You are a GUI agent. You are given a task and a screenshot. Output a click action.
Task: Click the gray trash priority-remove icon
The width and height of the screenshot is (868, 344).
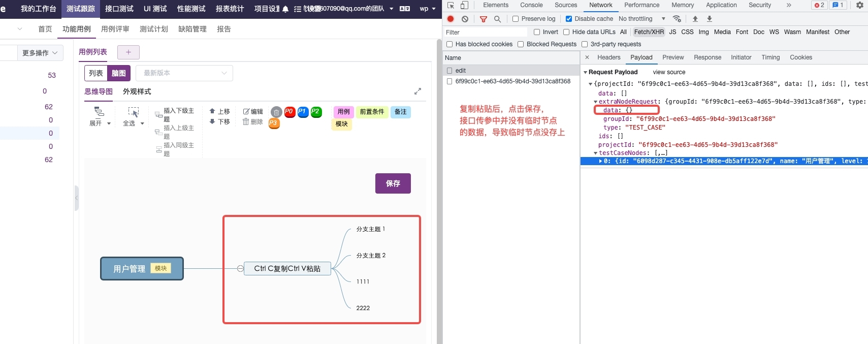pyautogui.click(x=276, y=112)
